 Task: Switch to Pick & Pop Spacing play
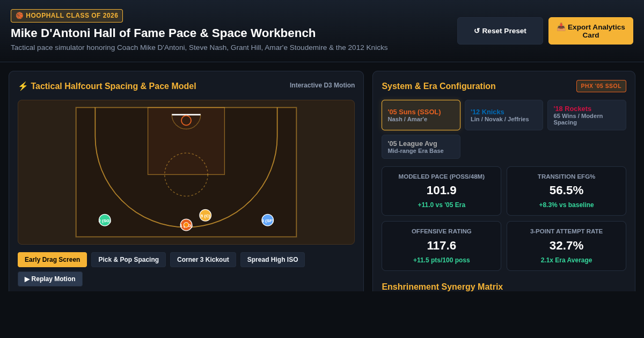point(128,260)
